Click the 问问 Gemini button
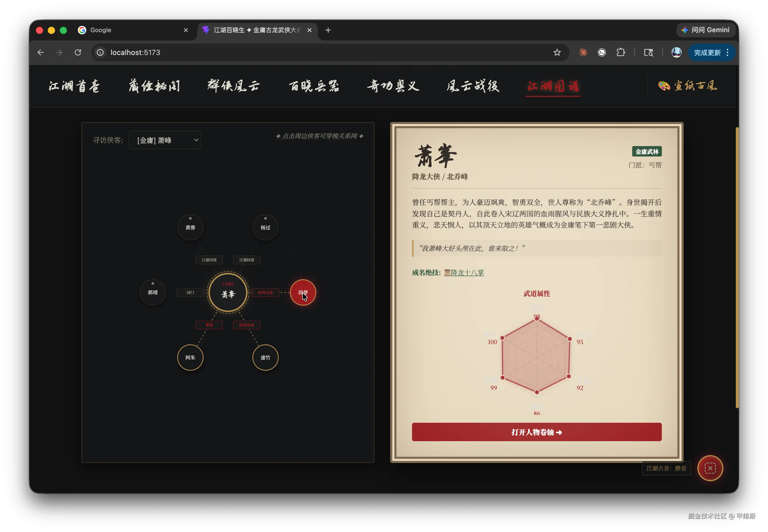 tap(706, 30)
